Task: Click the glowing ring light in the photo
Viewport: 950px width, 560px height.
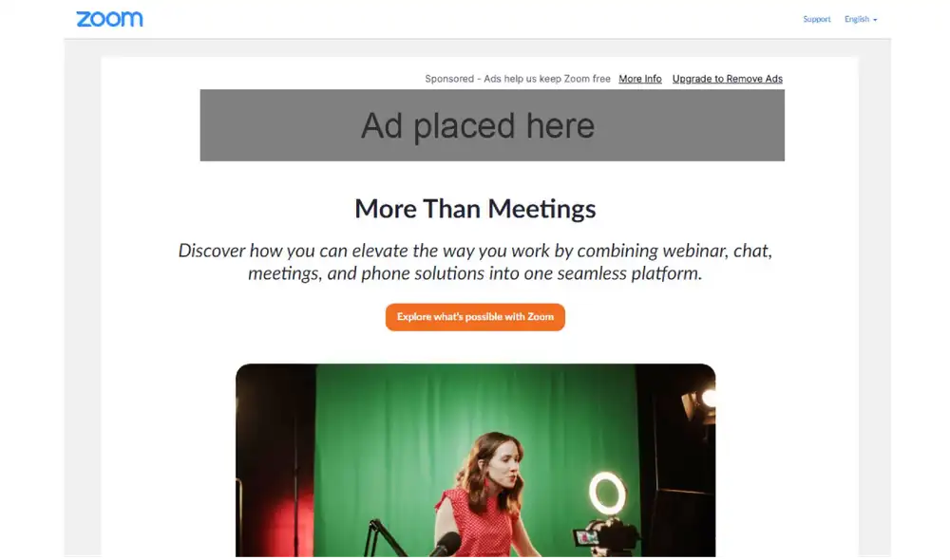Action: (607, 494)
